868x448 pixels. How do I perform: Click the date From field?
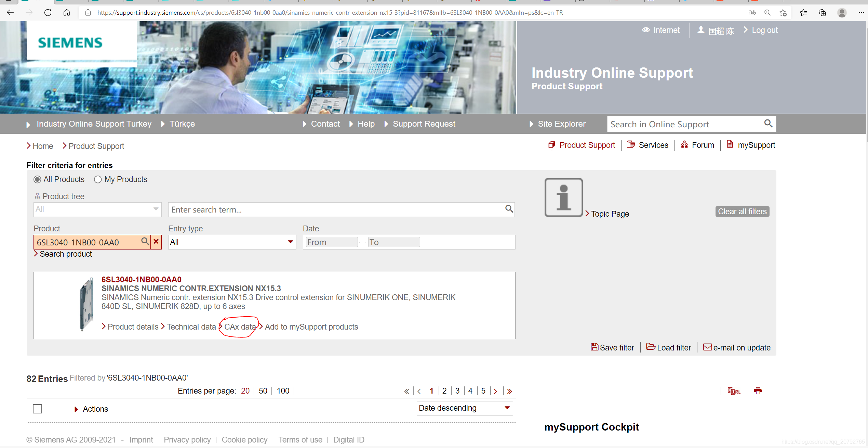(x=332, y=242)
